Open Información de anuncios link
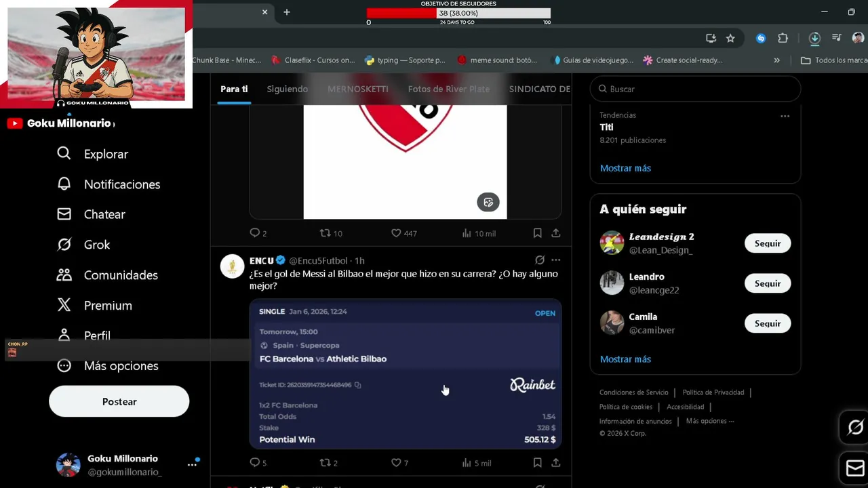The width and height of the screenshot is (868, 488). pyautogui.click(x=635, y=422)
